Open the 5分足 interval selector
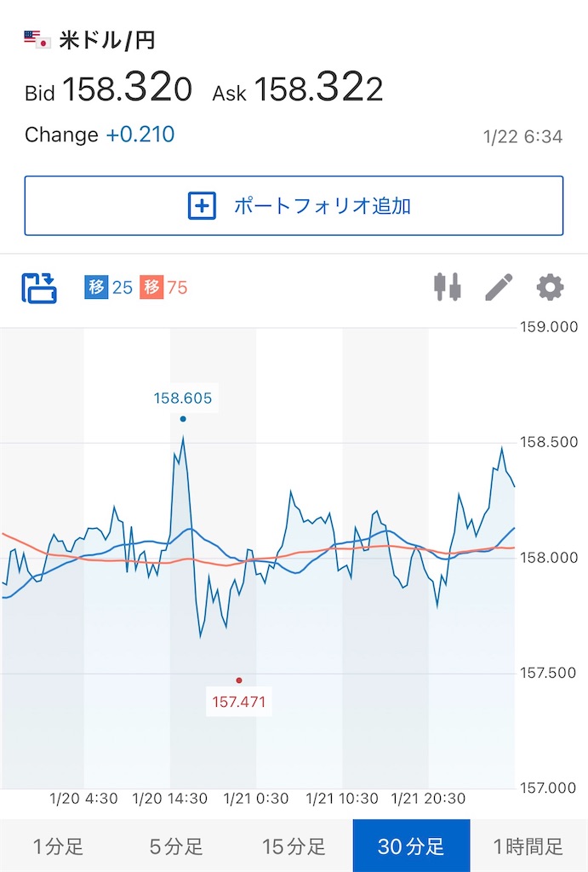This screenshot has height=872, width=588. [x=176, y=846]
